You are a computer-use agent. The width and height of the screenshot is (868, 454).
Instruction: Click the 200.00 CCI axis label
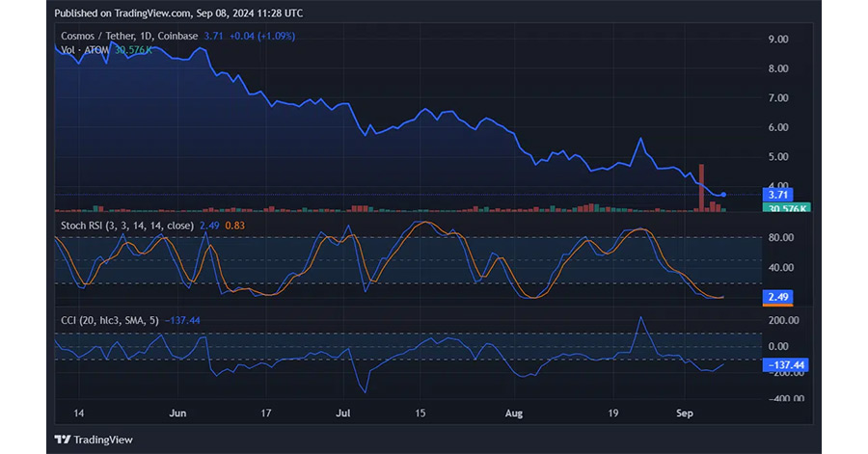pyautogui.click(x=784, y=320)
